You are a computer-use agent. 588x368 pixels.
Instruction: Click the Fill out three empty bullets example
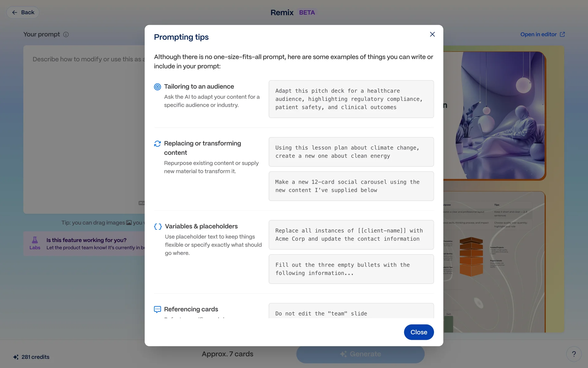(x=351, y=269)
